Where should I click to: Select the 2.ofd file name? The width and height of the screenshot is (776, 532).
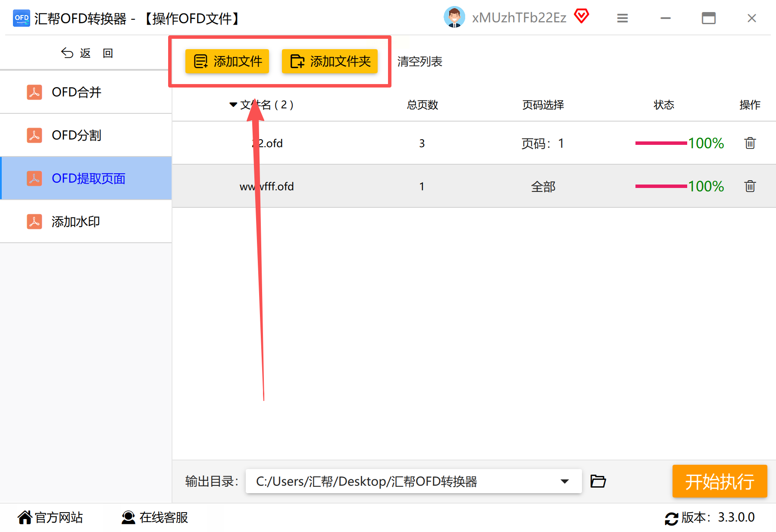click(267, 143)
